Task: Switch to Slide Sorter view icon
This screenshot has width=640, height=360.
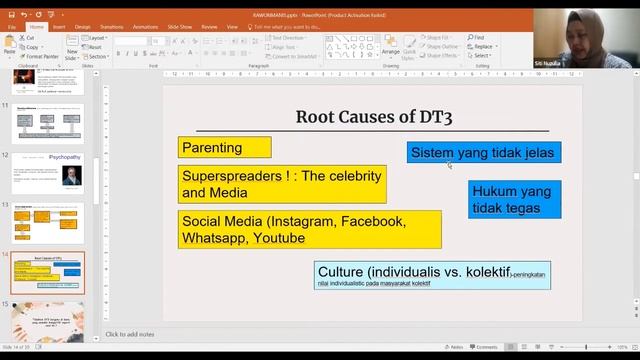Action: pos(524,347)
